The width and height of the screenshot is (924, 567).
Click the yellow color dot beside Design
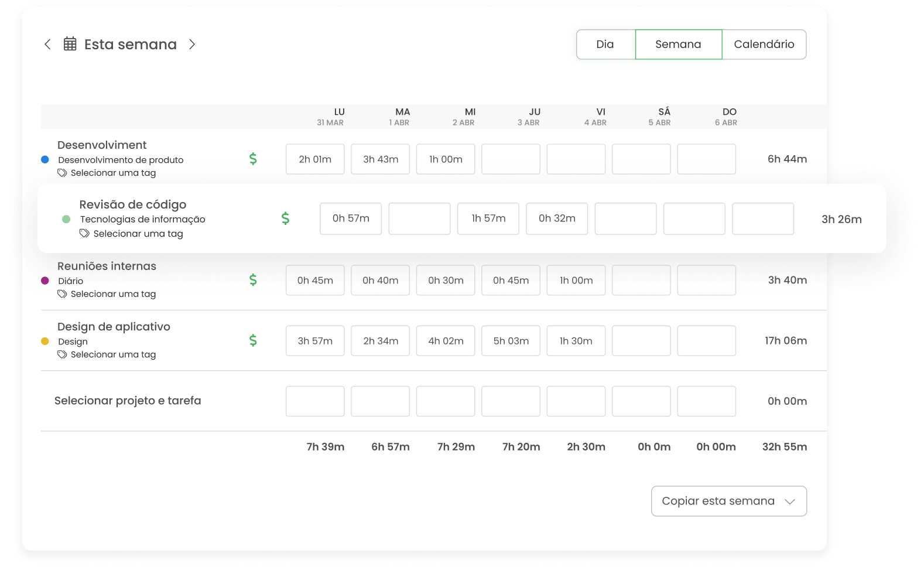45,341
